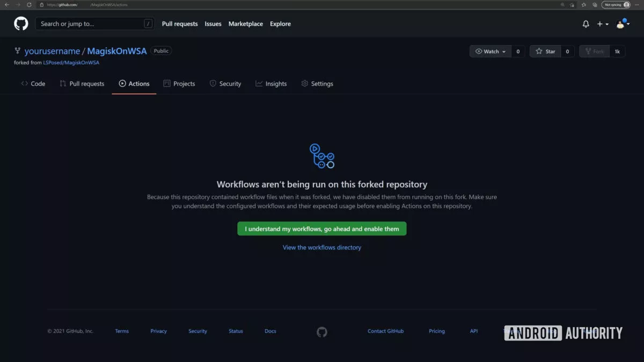This screenshot has height=362, width=644.
Task: Click Contact GitHub in the footer
Action: pyautogui.click(x=385, y=331)
